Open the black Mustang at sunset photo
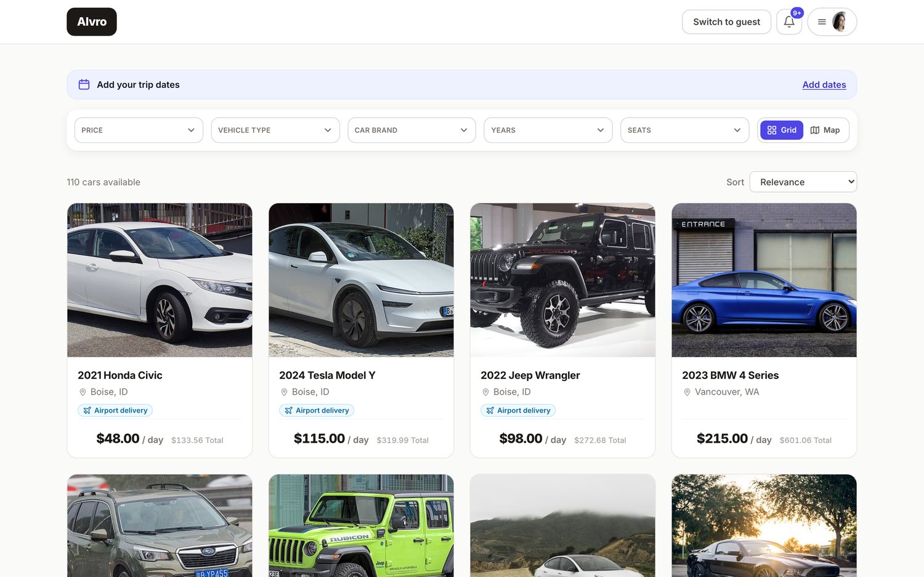 (764, 525)
